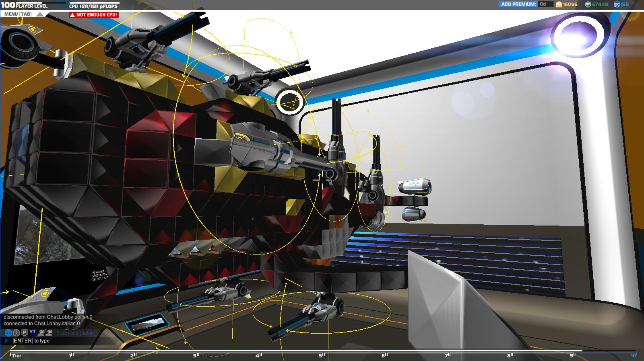Click Tier 6 marker on tier bar
644x361 pixels.
[x=384, y=355]
